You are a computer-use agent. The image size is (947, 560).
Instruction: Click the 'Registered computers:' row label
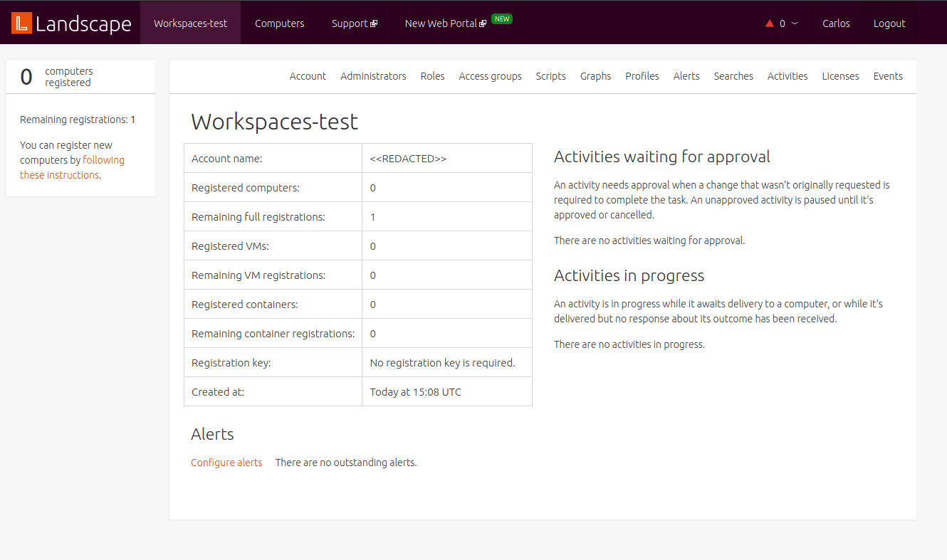click(246, 188)
